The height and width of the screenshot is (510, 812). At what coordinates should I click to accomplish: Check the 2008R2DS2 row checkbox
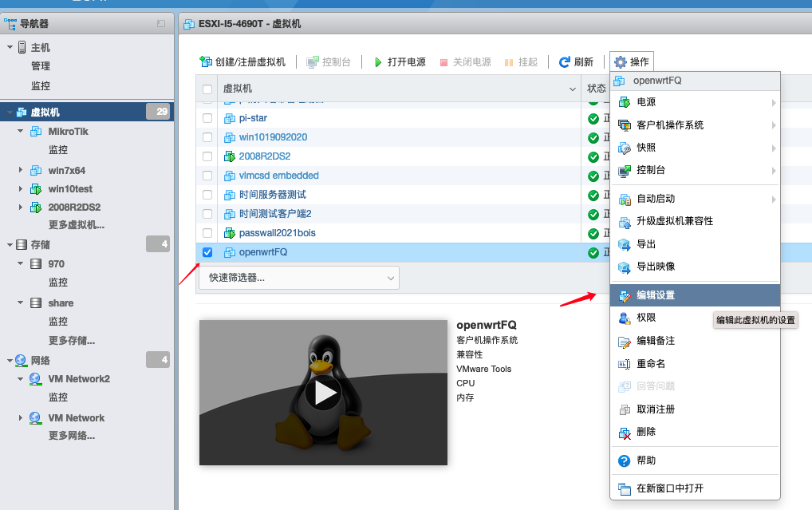click(207, 156)
